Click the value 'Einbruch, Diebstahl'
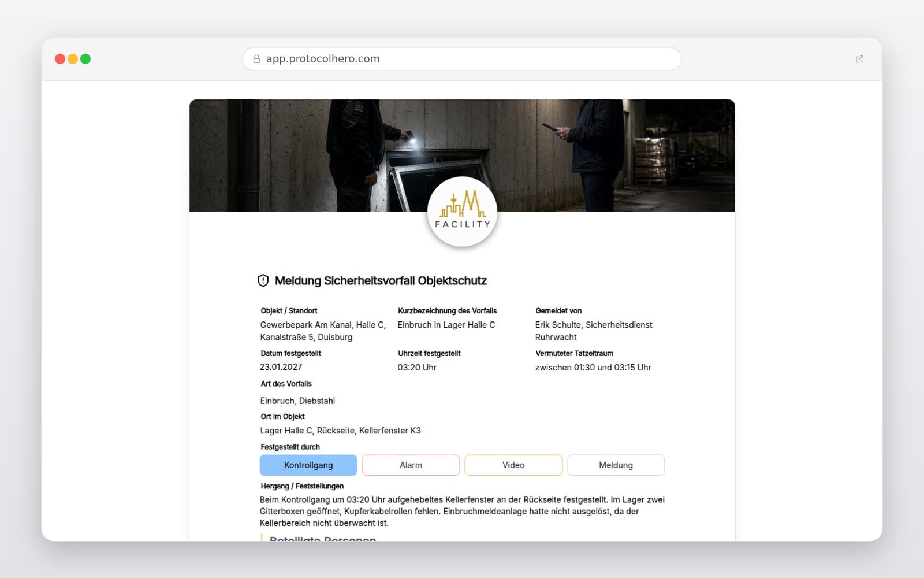The image size is (924, 578). [x=297, y=401]
